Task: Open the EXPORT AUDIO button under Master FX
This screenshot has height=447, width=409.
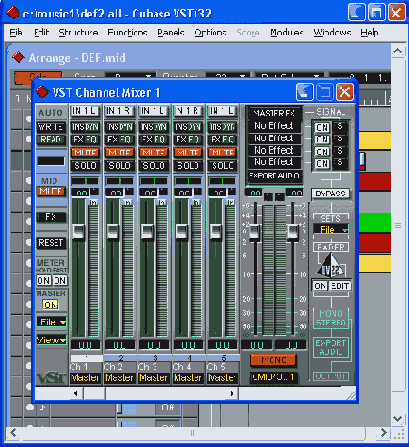Action: coord(275,176)
